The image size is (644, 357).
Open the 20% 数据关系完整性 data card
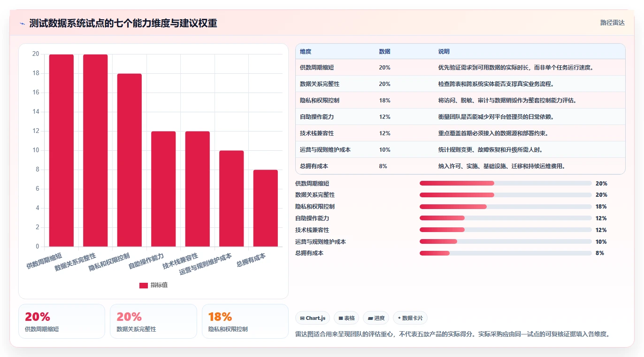coord(153,321)
